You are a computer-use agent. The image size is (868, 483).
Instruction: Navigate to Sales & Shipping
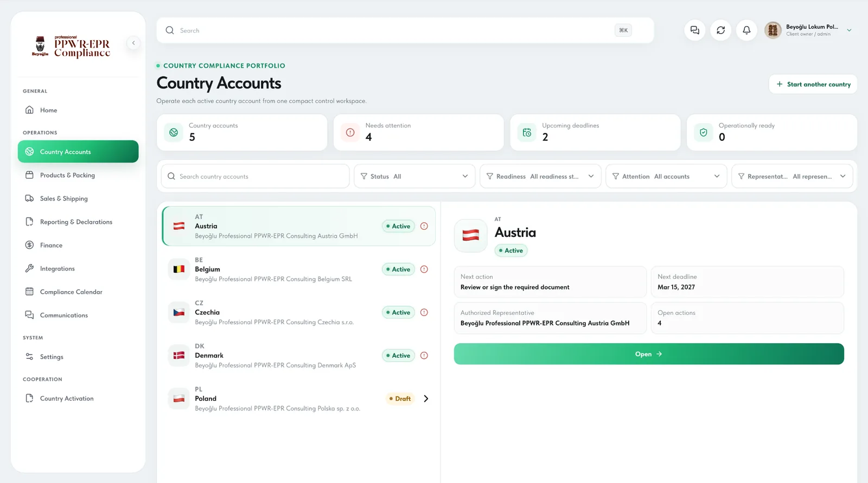[x=78, y=198]
